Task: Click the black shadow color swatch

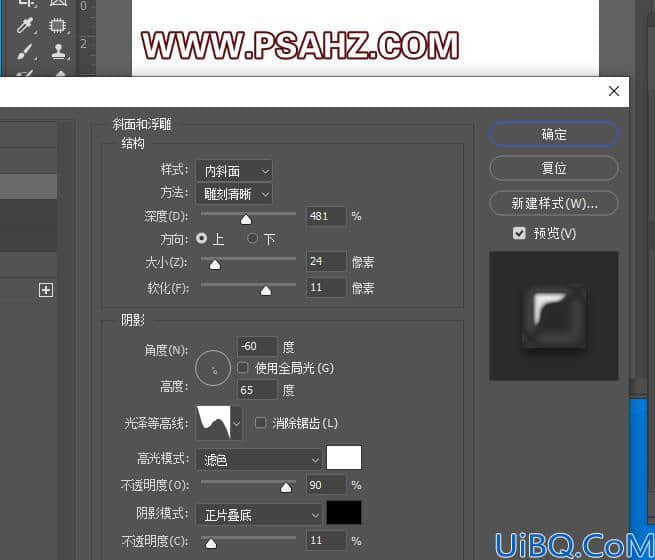Action: coord(344,512)
